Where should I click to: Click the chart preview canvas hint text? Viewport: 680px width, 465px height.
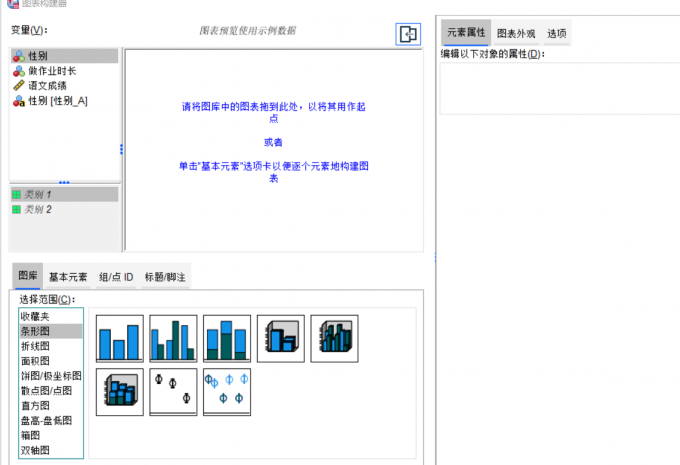[274, 142]
